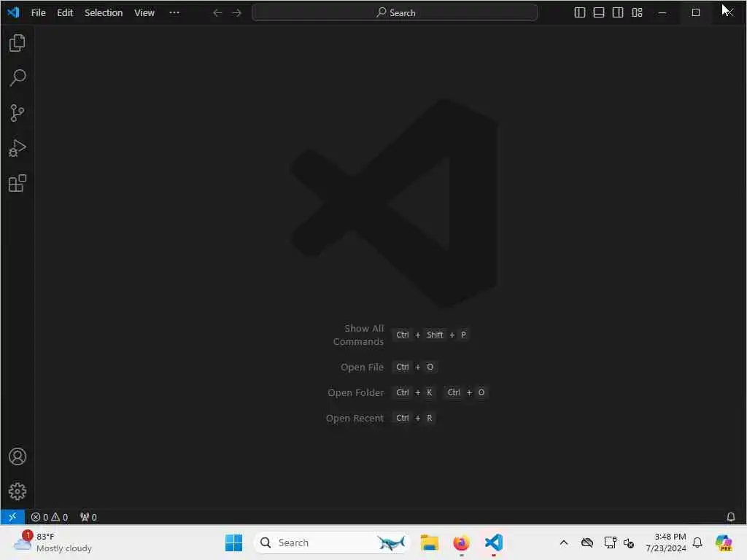The image size is (747, 560).
Task: Open the Selection menu
Action: [104, 13]
